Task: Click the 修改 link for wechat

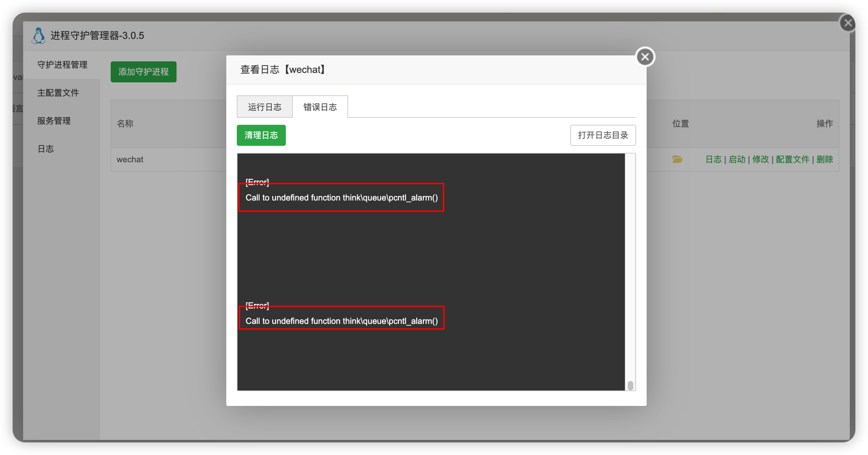Action: [760, 159]
